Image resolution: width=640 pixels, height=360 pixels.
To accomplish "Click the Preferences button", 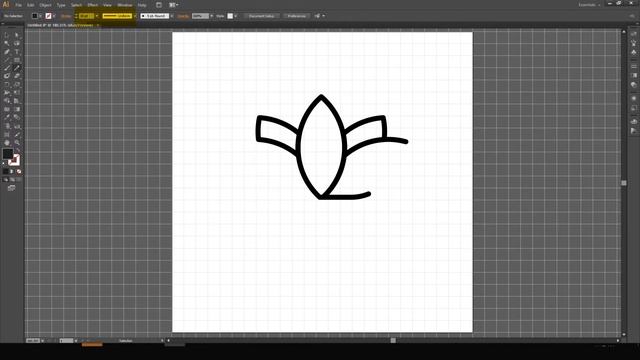I will (x=297, y=16).
